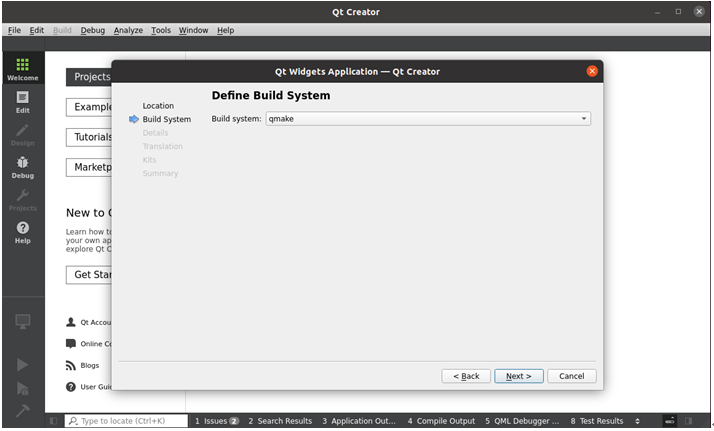Toggle right sidebar visibility icon

pos(688,421)
